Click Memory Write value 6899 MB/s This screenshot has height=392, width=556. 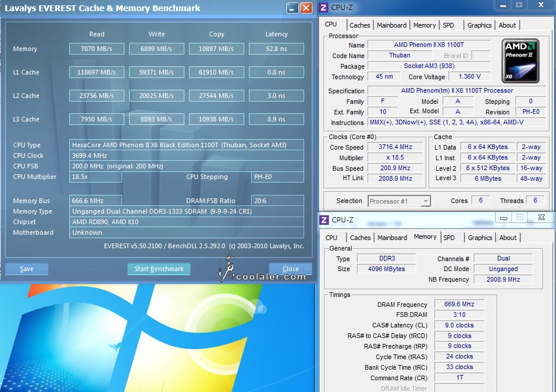click(156, 49)
